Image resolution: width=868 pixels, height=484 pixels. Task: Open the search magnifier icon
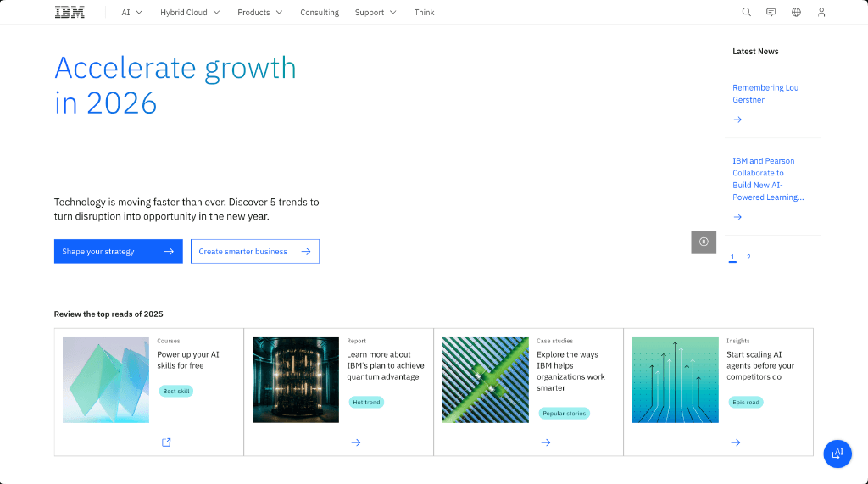746,12
